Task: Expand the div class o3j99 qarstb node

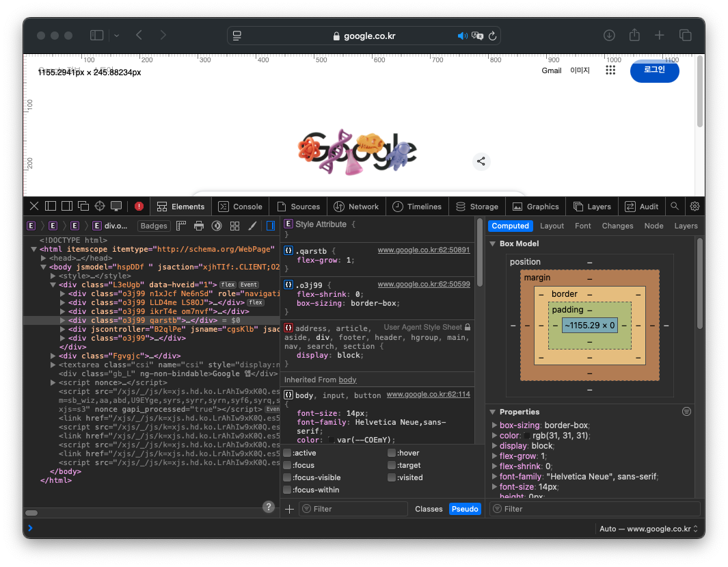Action: (x=62, y=320)
